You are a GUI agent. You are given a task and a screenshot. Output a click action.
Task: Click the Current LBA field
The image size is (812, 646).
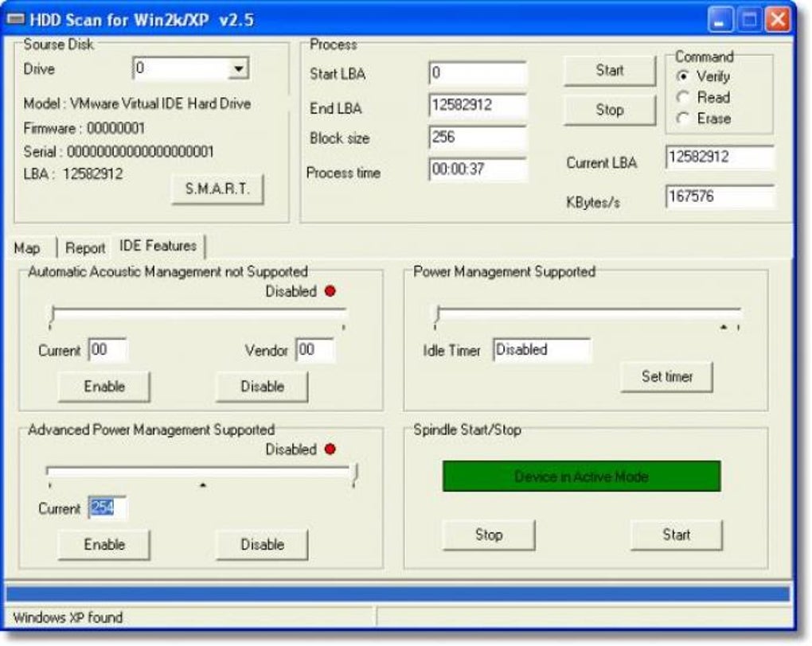[720, 157]
